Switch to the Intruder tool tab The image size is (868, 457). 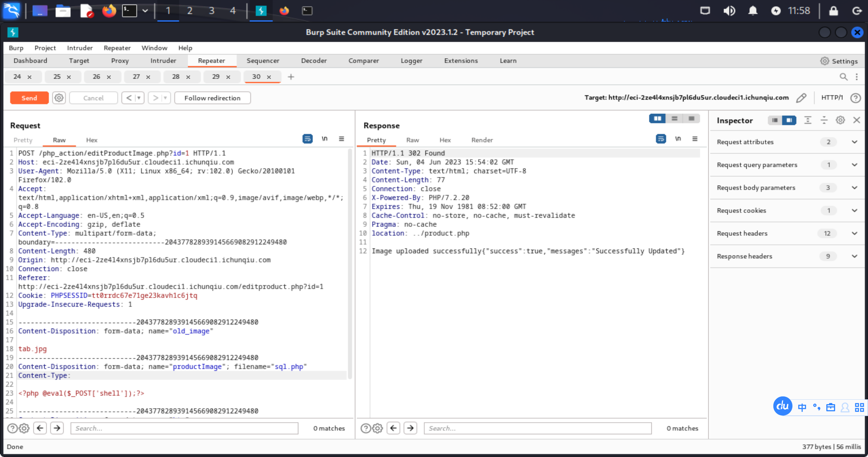[x=163, y=61]
